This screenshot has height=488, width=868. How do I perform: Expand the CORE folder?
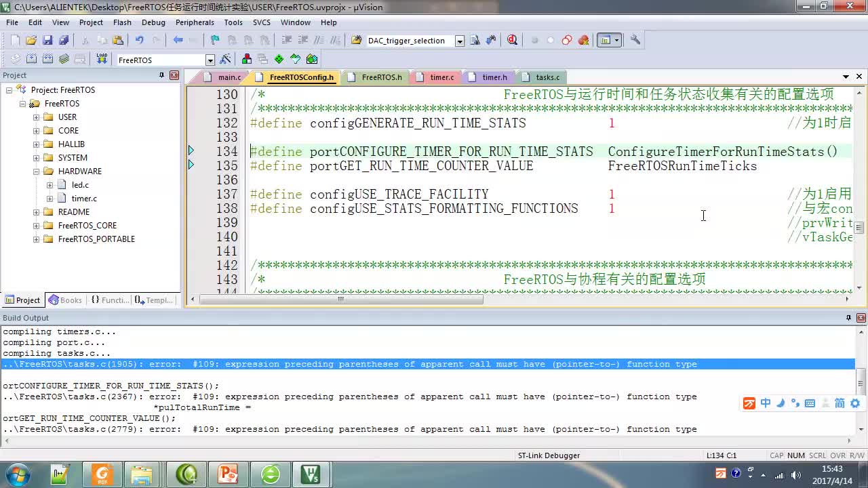pyautogui.click(x=36, y=130)
